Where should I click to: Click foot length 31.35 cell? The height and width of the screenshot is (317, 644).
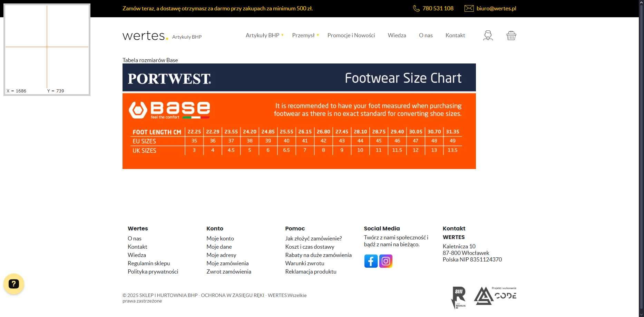pos(452,132)
